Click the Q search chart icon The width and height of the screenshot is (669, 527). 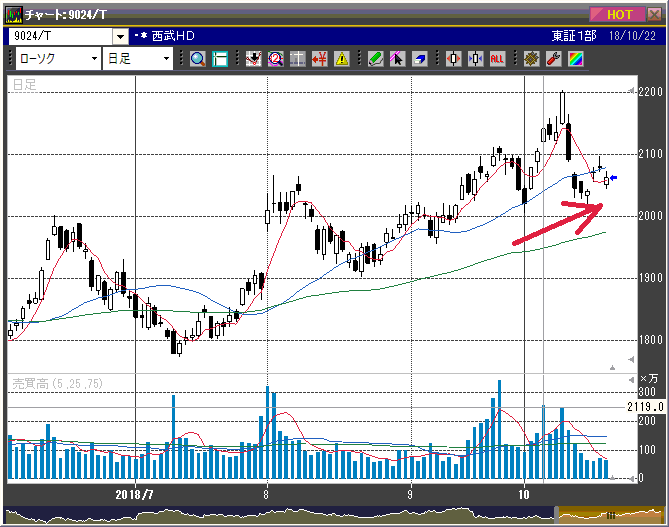275,59
